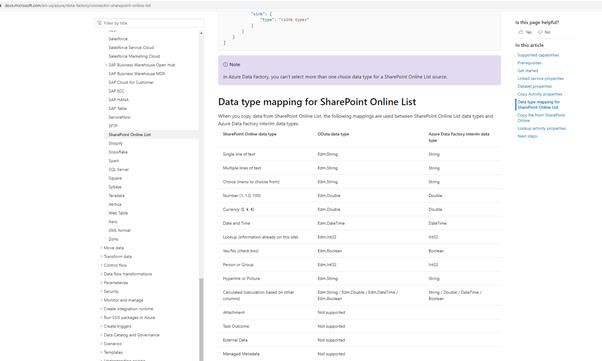This screenshot has width=602, height=361.
Task: Open the XML format article
Action: (119, 230)
